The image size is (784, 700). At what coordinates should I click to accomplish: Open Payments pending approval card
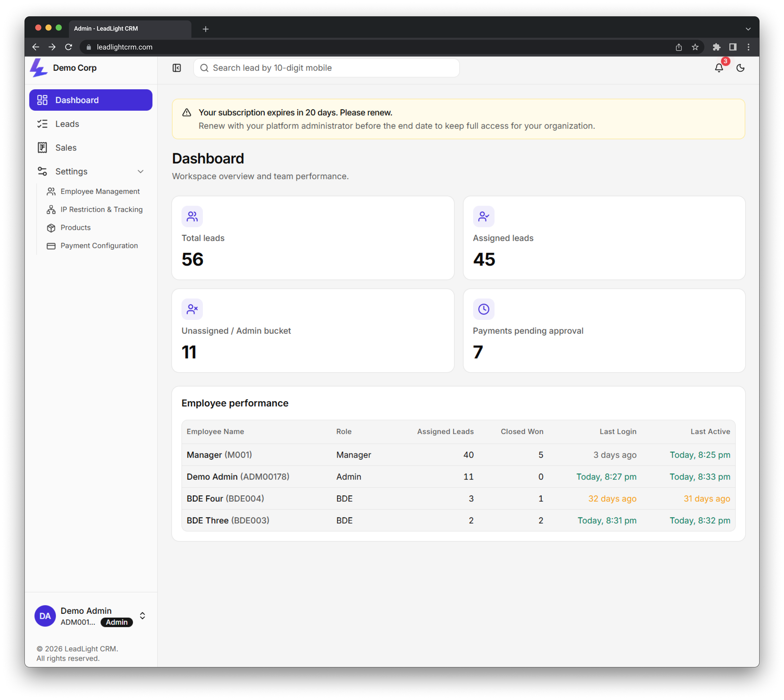604,331
